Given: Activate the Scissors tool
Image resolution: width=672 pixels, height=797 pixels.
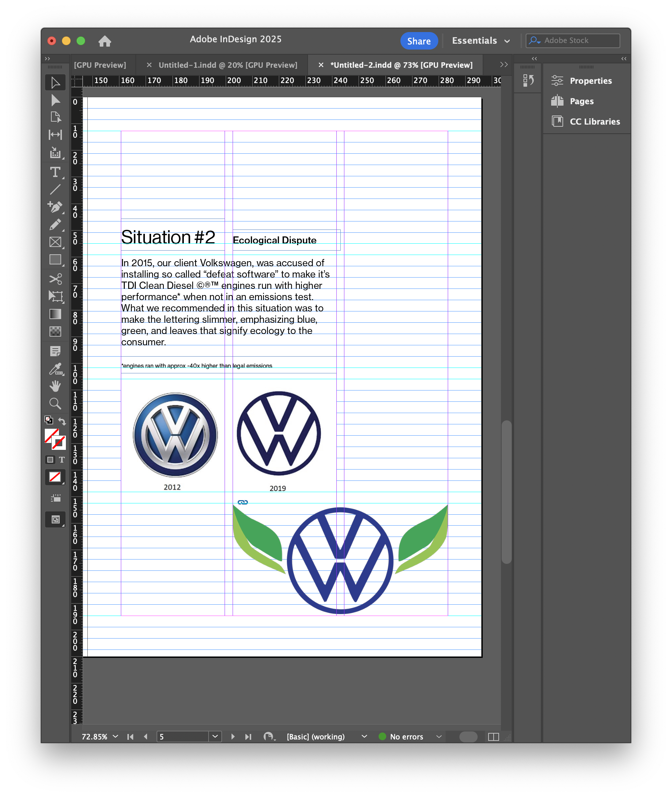Looking at the screenshot, I should [x=55, y=279].
